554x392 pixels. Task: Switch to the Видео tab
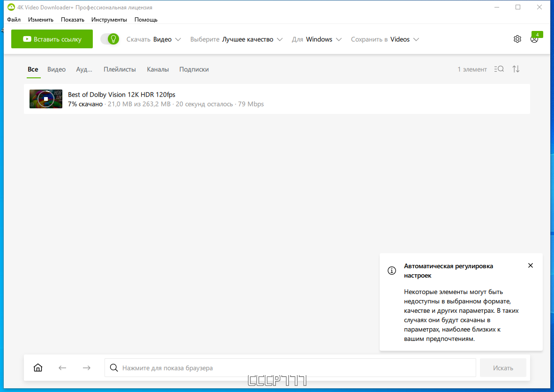pos(57,69)
